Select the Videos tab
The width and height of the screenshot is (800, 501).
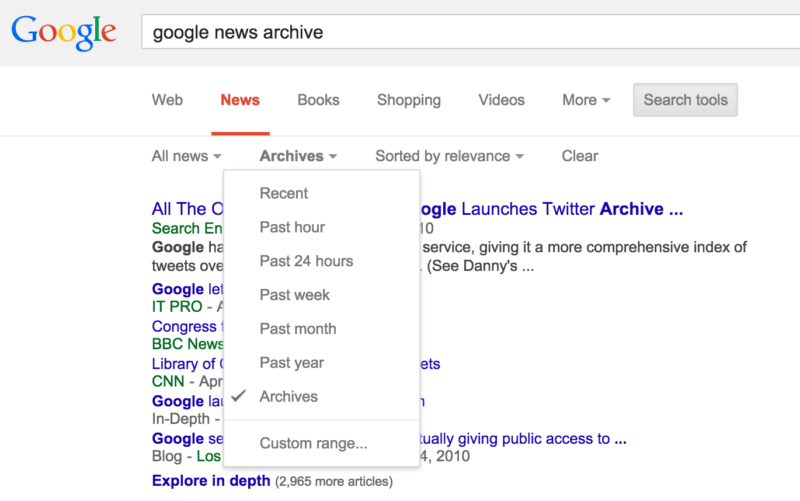pos(501,100)
